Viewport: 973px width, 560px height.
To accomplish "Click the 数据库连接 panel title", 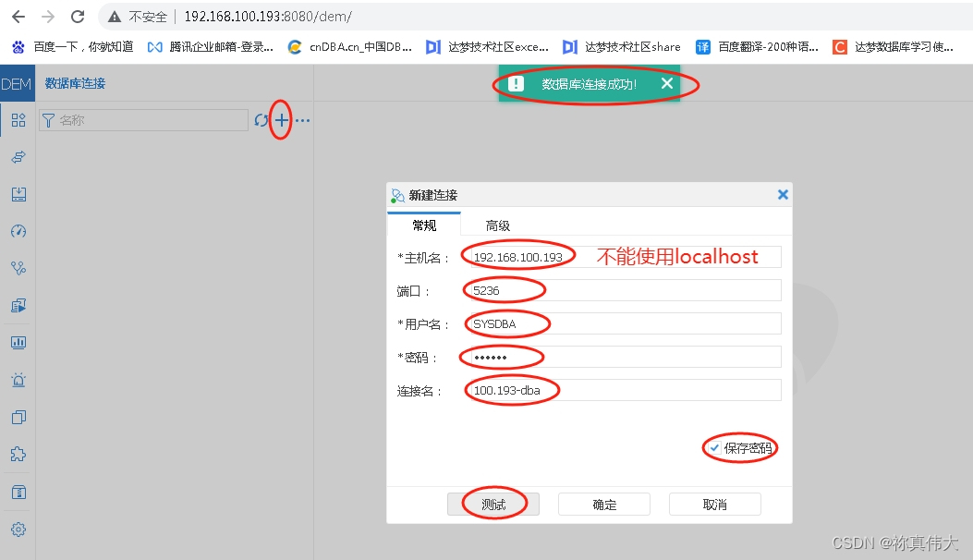I will pos(75,84).
